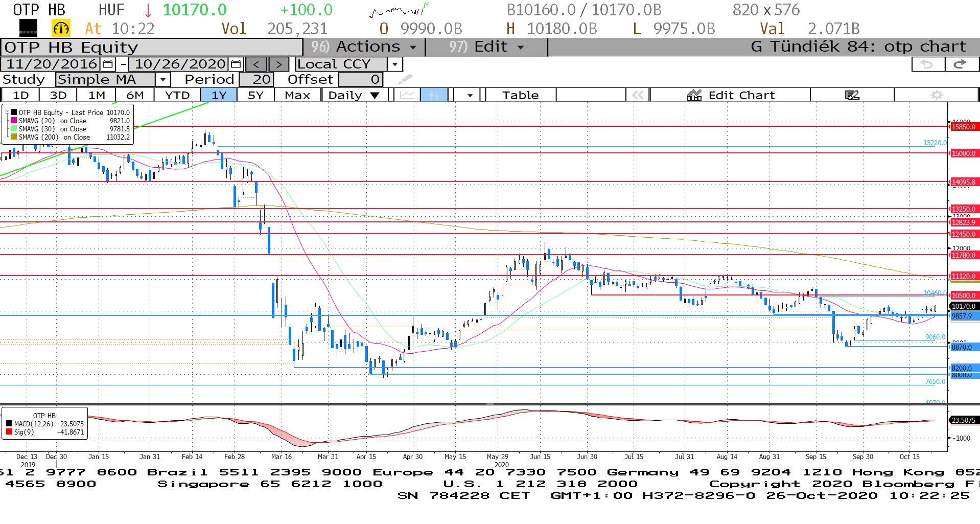The width and height of the screenshot is (980, 524).
Task: Open the 96) Actions menu
Action: pos(363,47)
